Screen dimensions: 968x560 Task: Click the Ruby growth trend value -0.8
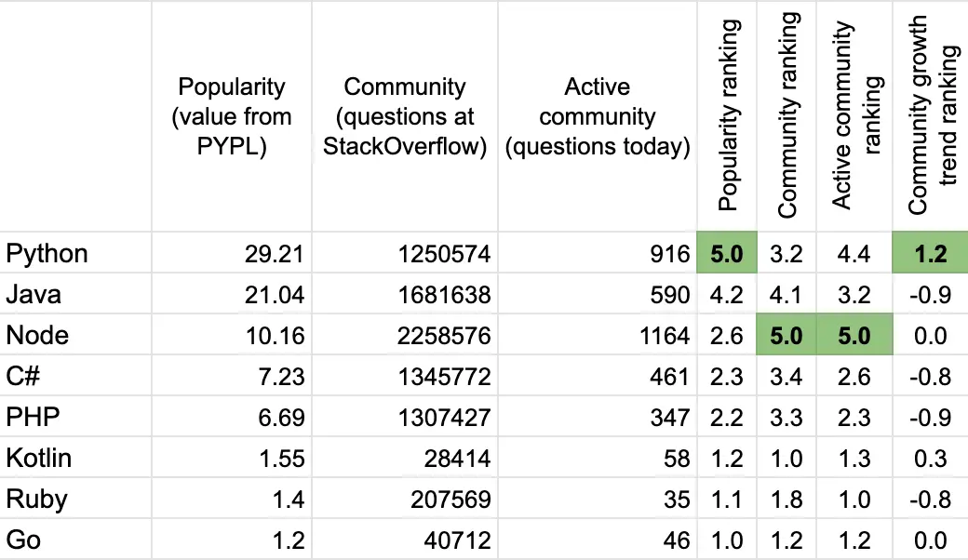coord(931,499)
